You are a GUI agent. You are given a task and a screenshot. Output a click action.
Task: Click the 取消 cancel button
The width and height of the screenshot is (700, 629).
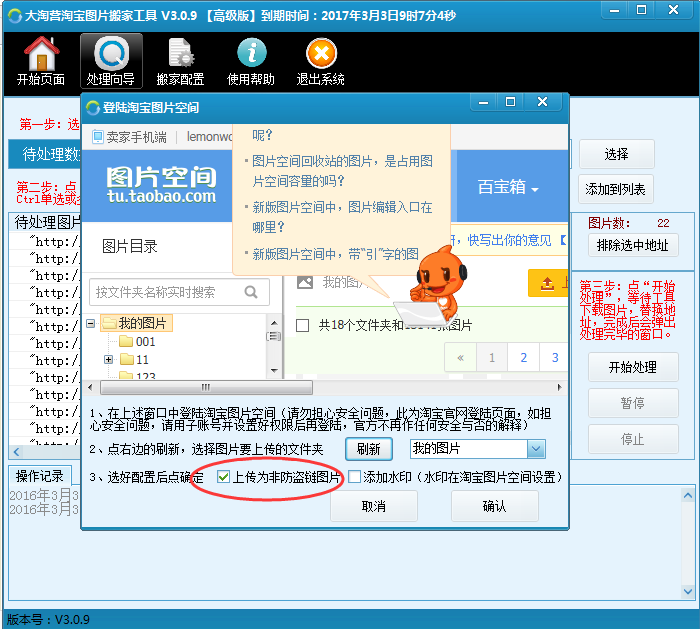(x=374, y=506)
